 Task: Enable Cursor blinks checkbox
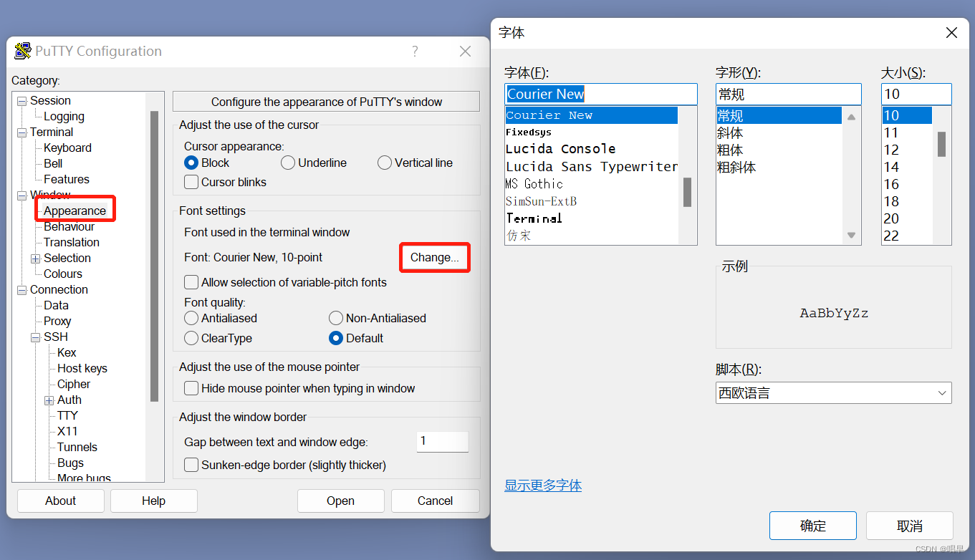click(191, 182)
